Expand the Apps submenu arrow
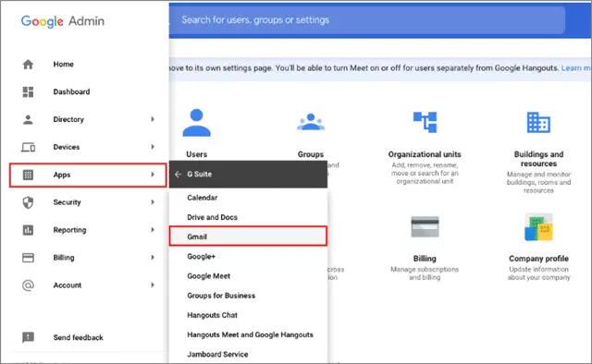Image resolution: width=592 pixels, height=364 pixels. click(153, 175)
